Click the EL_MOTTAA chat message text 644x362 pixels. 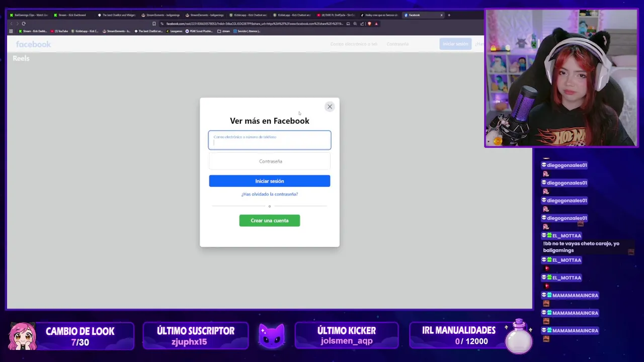(x=581, y=247)
